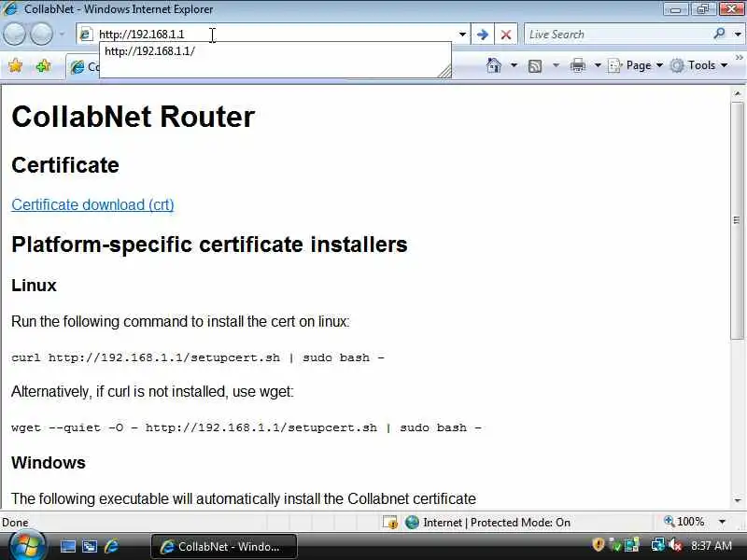The width and height of the screenshot is (747, 560).
Task: Click the CollabNet Router heading
Action: click(133, 117)
